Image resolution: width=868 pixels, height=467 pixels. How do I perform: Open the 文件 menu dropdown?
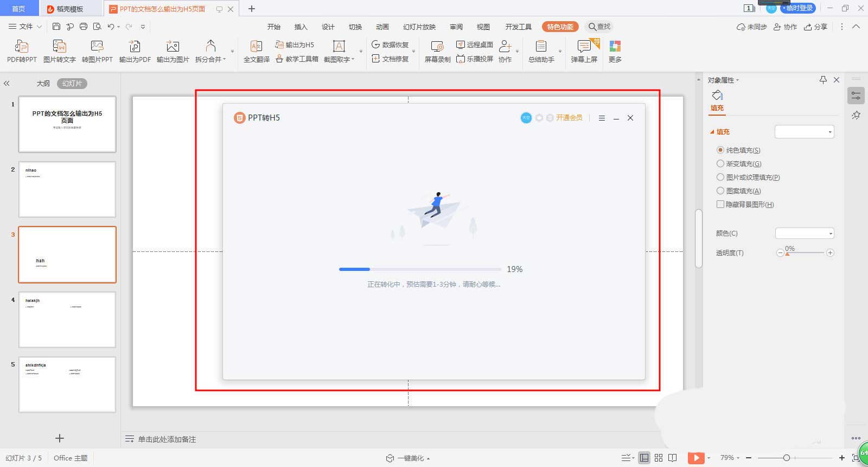pos(25,26)
